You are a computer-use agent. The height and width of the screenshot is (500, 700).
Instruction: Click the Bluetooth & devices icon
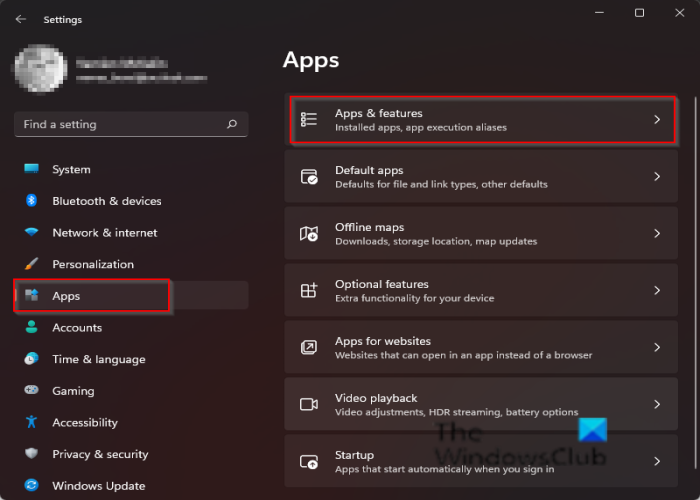[32, 201]
